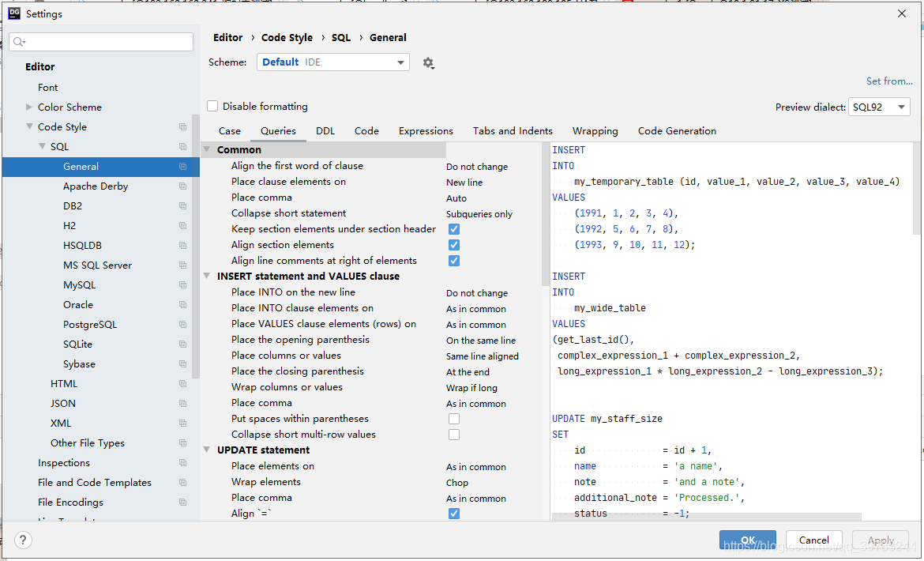Select Inspections in the settings tree
The image size is (924, 561).
[x=64, y=462]
